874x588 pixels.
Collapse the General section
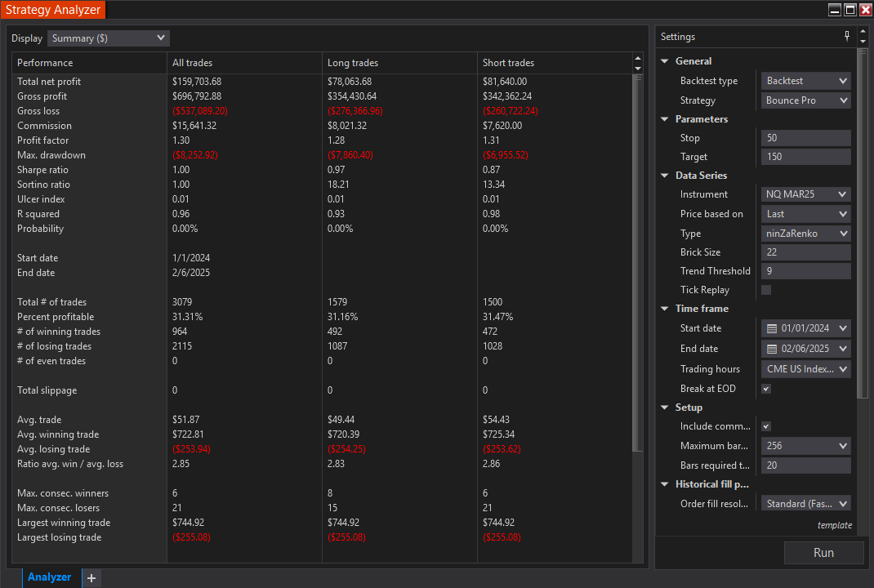click(664, 61)
